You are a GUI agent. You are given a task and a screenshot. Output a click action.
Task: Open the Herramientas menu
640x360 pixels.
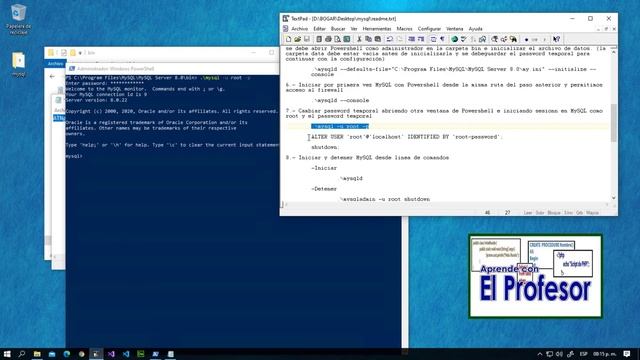[377, 29]
